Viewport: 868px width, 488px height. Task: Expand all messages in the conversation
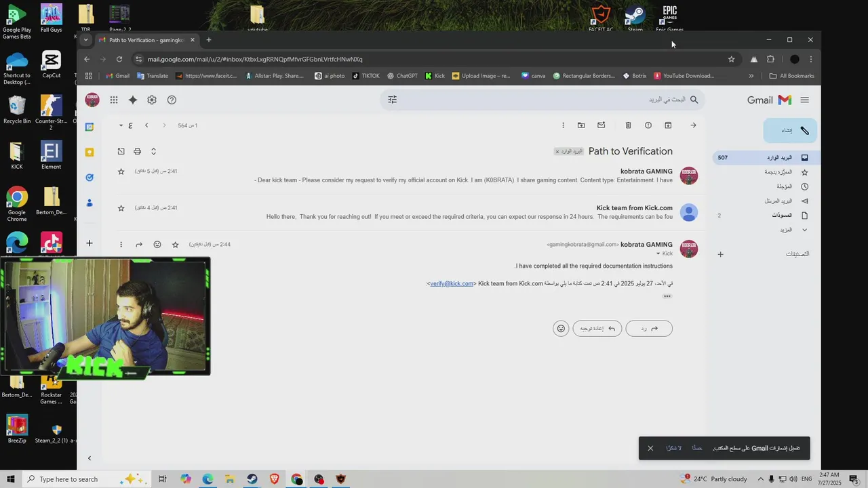pos(153,151)
